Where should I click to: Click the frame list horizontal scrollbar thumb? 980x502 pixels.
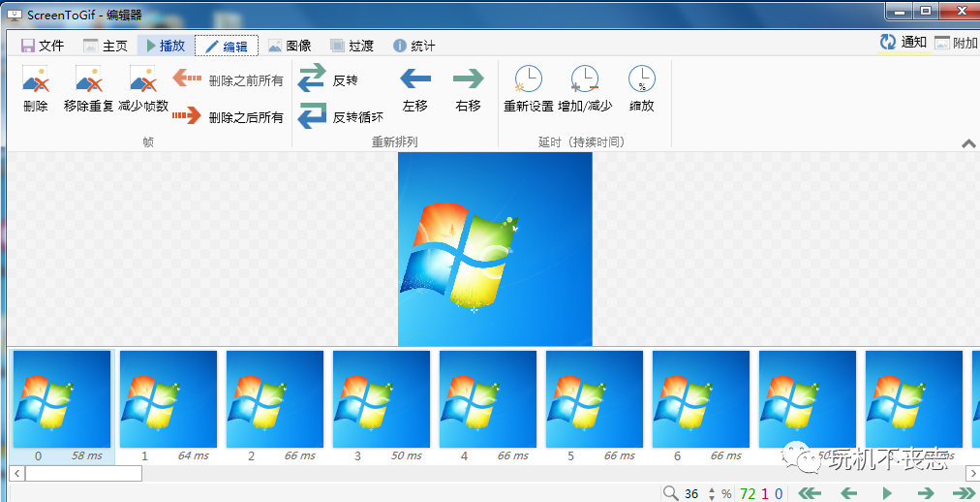tap(83, 473)
